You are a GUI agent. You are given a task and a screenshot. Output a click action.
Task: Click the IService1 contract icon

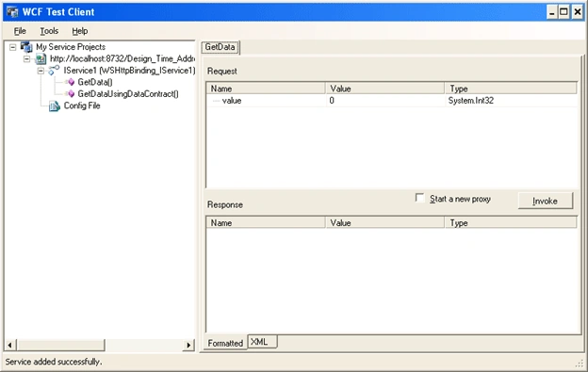(54, 70)
